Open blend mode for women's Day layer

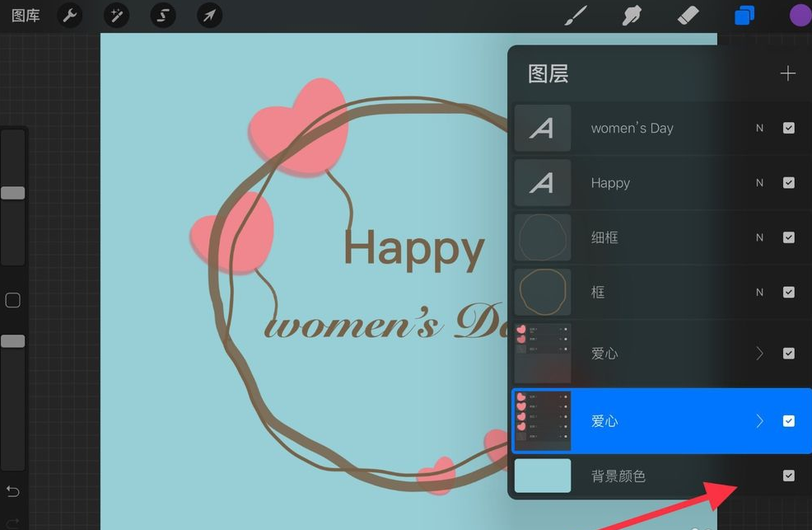pyautogui.click(x=759, y=128)
